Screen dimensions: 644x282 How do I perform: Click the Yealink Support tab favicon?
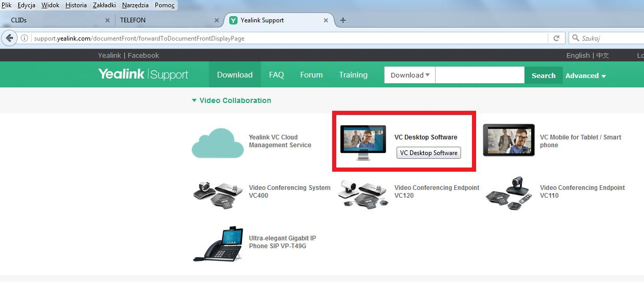pyautogui.click(x=233, y=20)
